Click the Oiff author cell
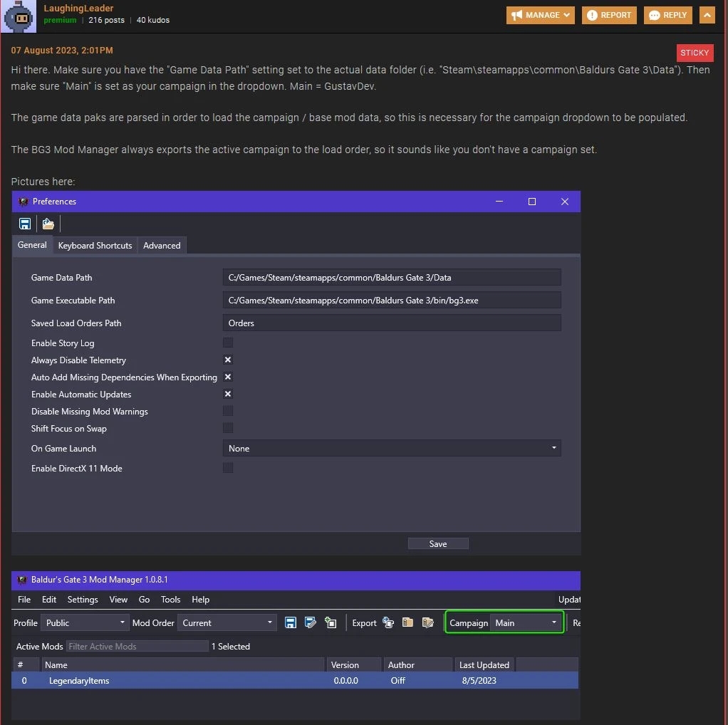Viewport: 728px width, 725px height. click(398, 680)
